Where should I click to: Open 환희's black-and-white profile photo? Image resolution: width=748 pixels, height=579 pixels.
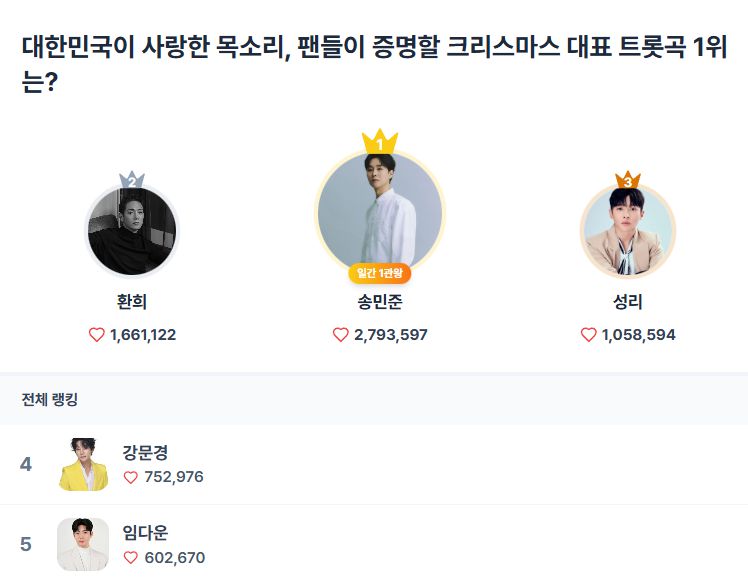(132, 231)
